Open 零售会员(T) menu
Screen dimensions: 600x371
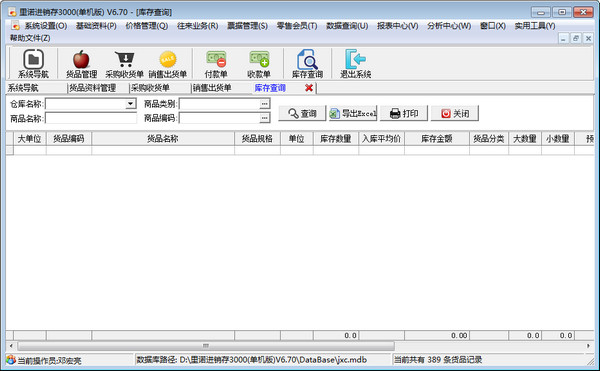pos(297,26)
